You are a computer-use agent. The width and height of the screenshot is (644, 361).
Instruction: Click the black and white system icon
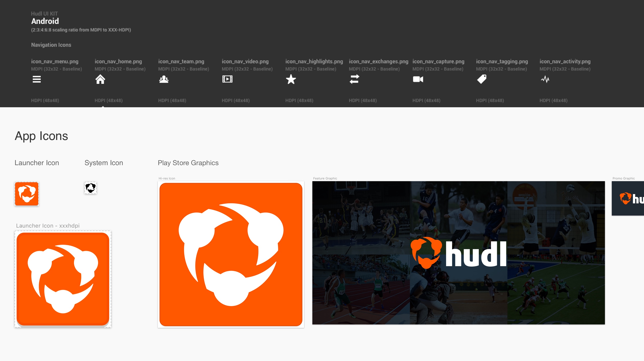(x=91, y=188)
